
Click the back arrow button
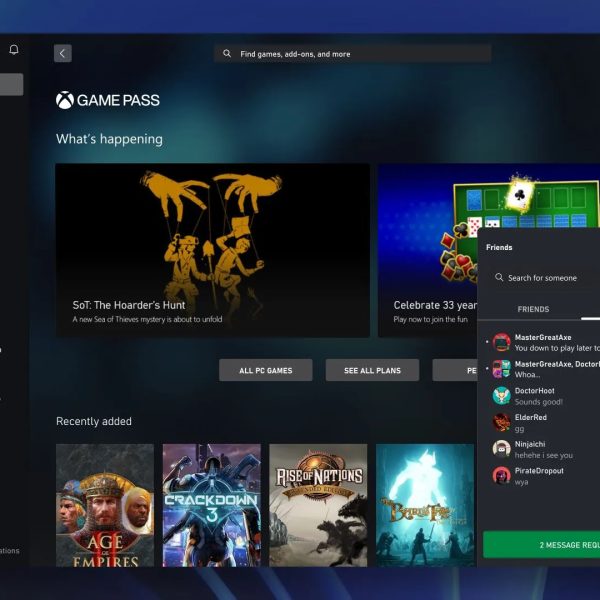63,54
